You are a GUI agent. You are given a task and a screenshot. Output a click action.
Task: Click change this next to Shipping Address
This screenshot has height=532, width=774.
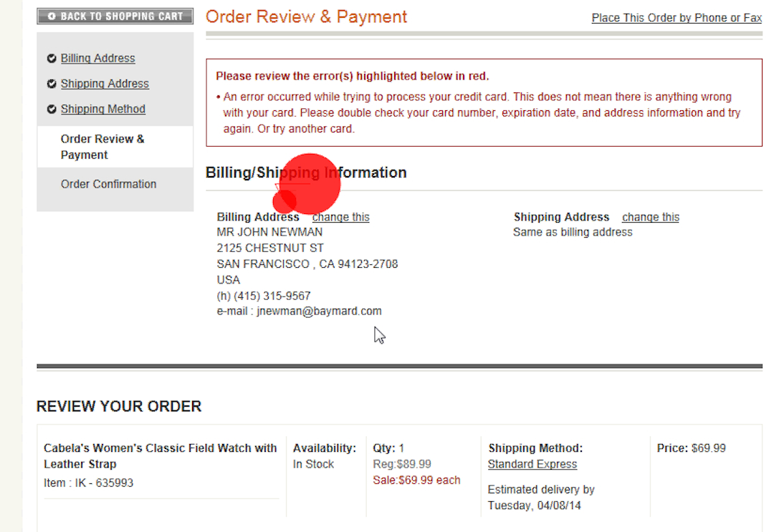pos(650,217)
